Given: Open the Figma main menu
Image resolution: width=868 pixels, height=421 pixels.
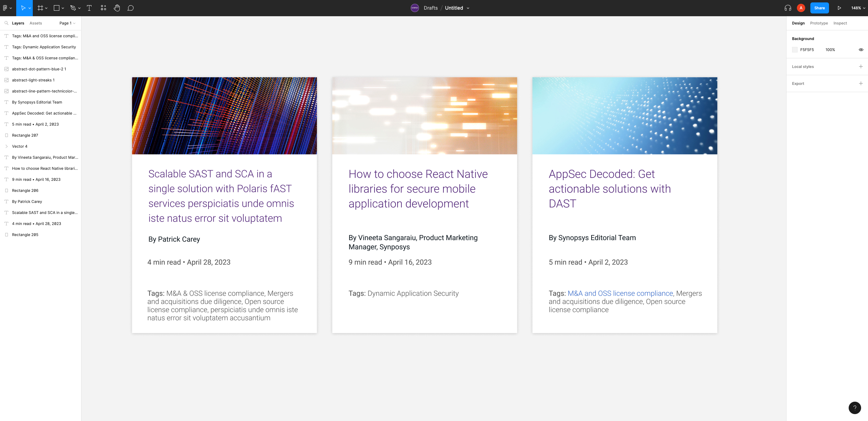Looking at the screenshot, I should pyautogui.click(x=6, y=8).
